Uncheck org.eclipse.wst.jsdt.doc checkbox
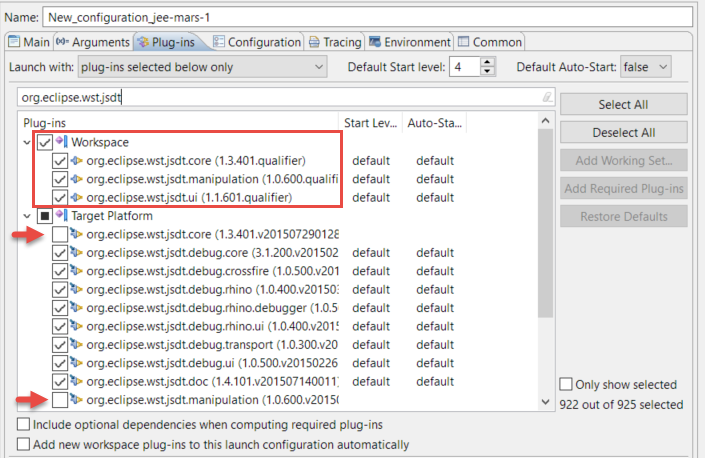Screen dimensions: 705x458 tap(60, 382)
